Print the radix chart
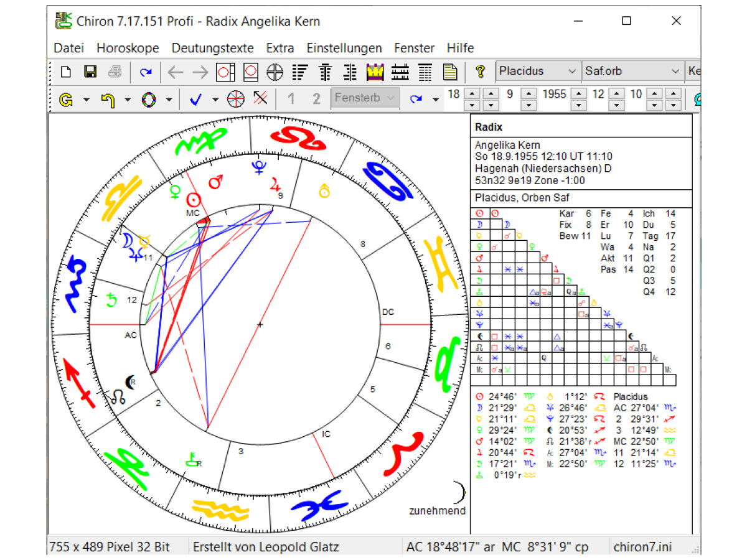The width and height of the screenshot is (747, 560). coord(115,72)
